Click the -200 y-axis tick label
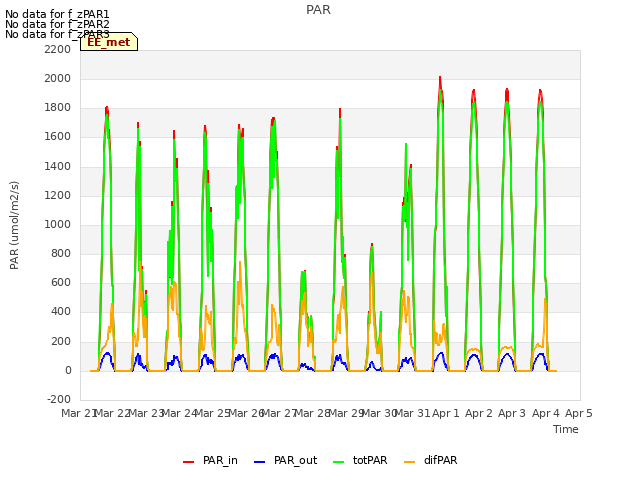Image resolution: width=640 pixels, height=480 pixels. tap(59, 400)
